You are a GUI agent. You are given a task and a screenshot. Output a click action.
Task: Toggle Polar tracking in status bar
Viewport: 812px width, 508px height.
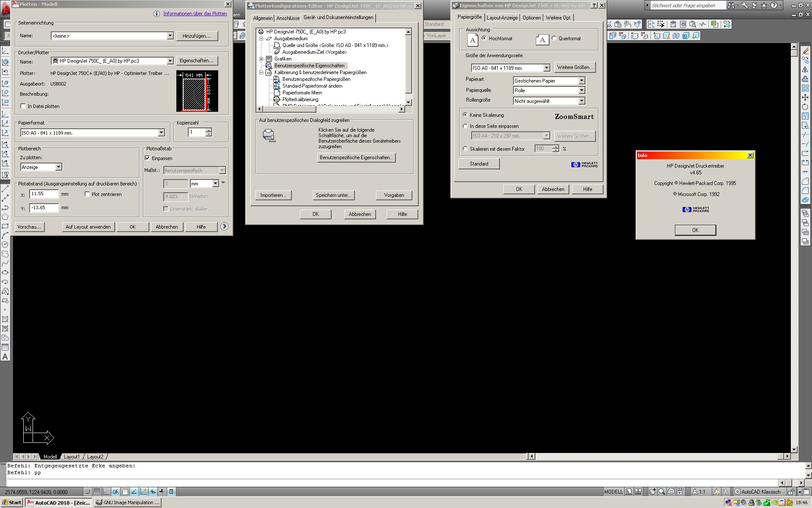pyautogui.click(x=115, y=491)
